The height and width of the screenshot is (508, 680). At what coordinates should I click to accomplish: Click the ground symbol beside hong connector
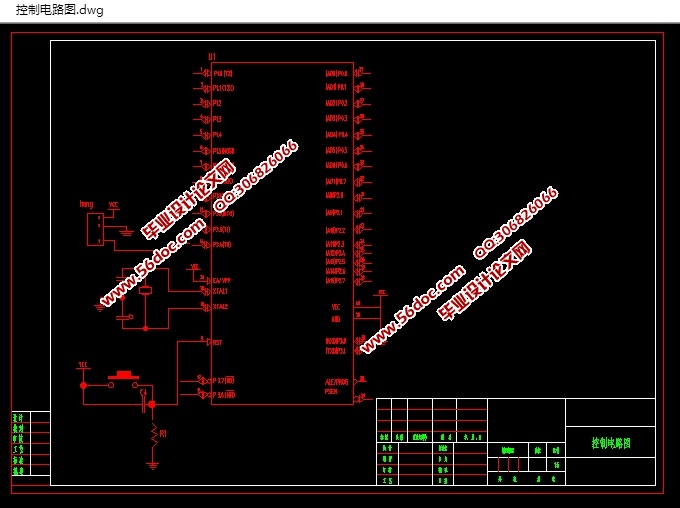[125, 232]
